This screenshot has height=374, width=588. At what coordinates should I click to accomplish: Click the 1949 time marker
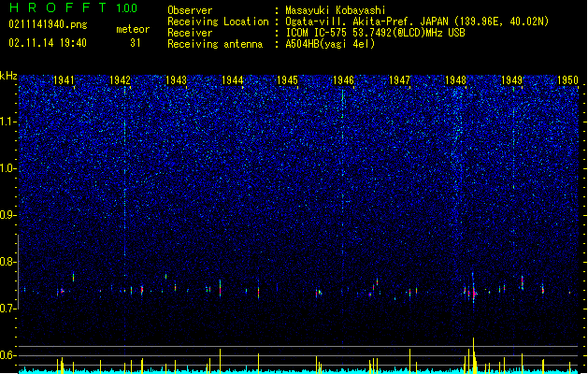click(x=512, y=79)
